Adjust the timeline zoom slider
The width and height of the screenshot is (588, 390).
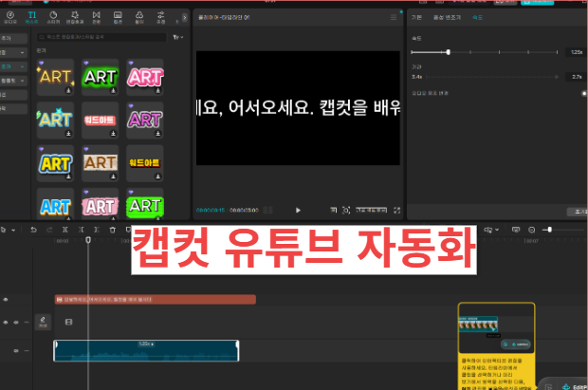tap(549, 230)
